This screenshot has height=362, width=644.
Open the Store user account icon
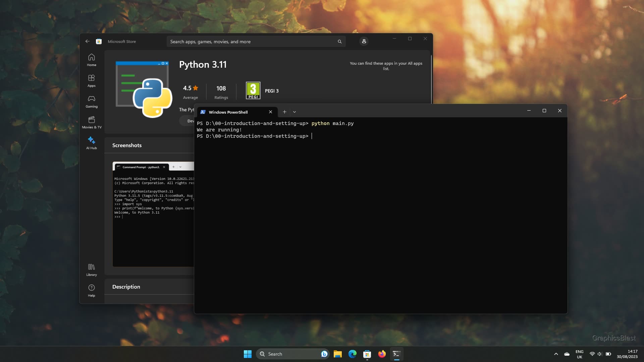click(x=364, y=41)
